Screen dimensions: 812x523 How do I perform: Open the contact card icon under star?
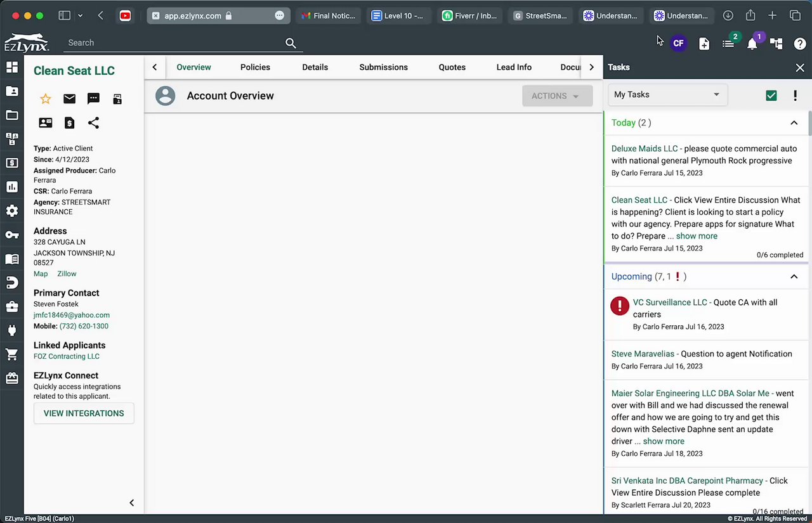46,123
